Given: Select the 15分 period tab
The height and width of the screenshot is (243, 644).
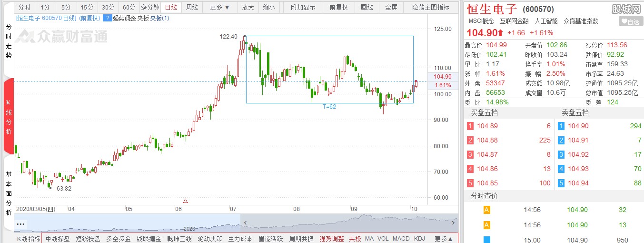Looking at the screenshot, I should click(x=87, y=7).
